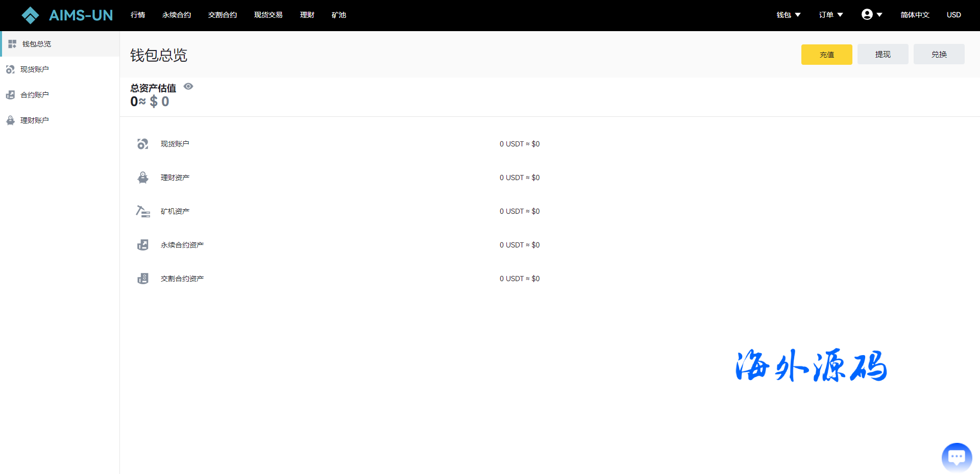Switch language via 简体中文 selector
The image size is (980, 474).
[x=915, y=15]
